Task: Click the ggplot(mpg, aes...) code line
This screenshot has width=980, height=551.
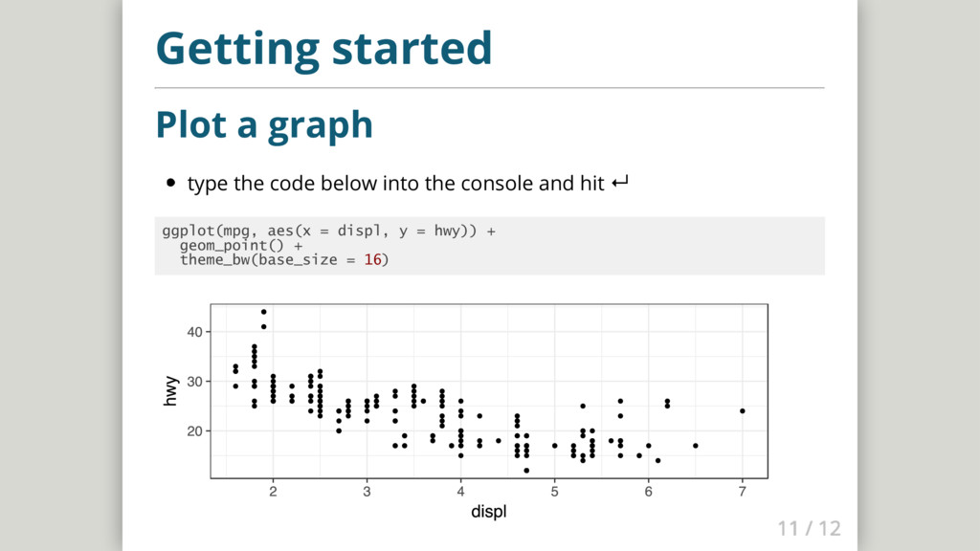Action: pos(328,231)
